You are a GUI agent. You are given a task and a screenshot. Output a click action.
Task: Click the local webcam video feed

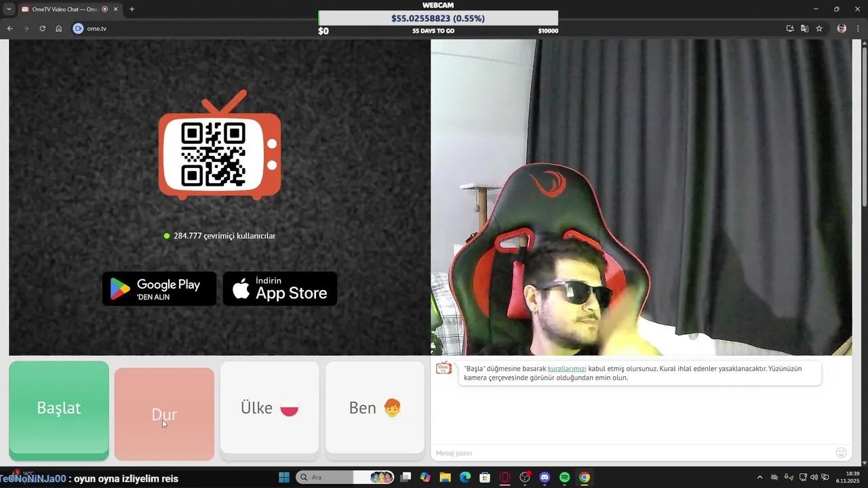(x=641, y=197)
